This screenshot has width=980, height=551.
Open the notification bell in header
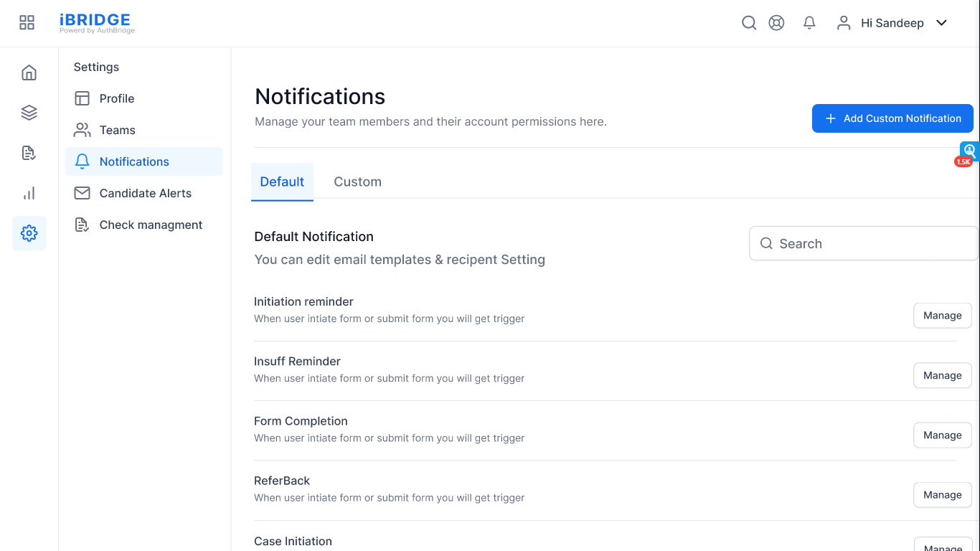tap(809, 23)
